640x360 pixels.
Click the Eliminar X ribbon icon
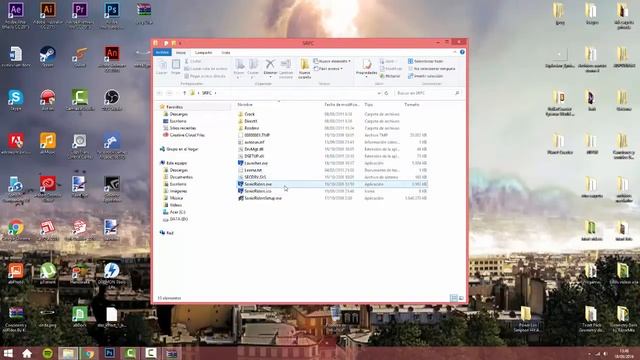coord(270,68)
